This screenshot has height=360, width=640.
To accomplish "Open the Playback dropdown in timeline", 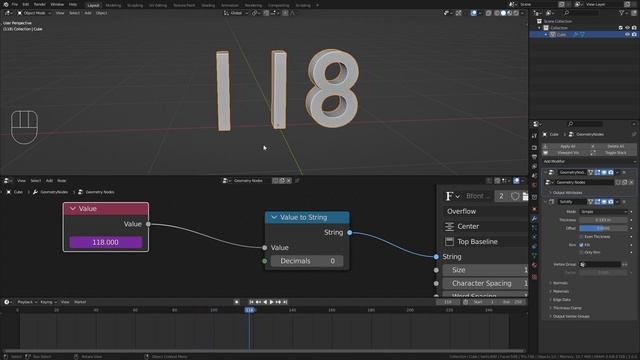I will click(27, 302).
